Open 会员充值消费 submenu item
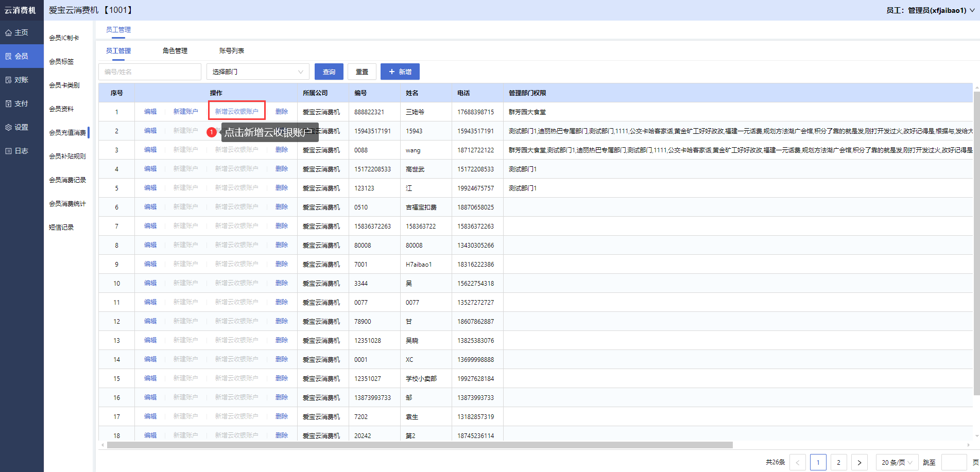 pos(67,132)
